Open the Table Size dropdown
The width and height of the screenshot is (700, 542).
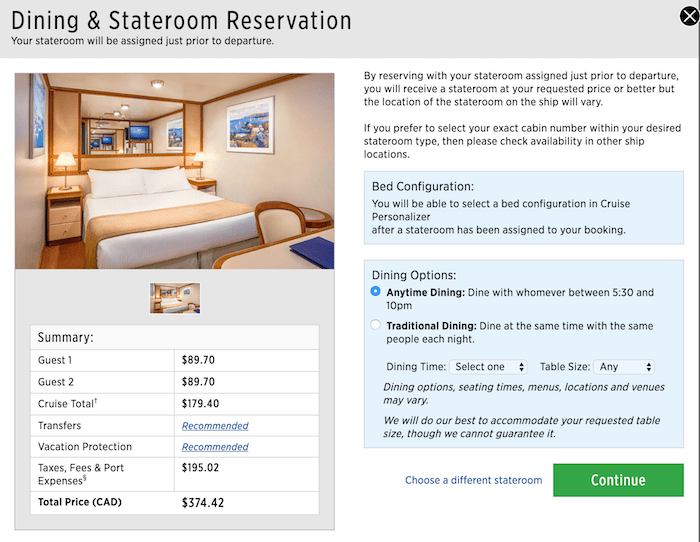pos(624,367)
